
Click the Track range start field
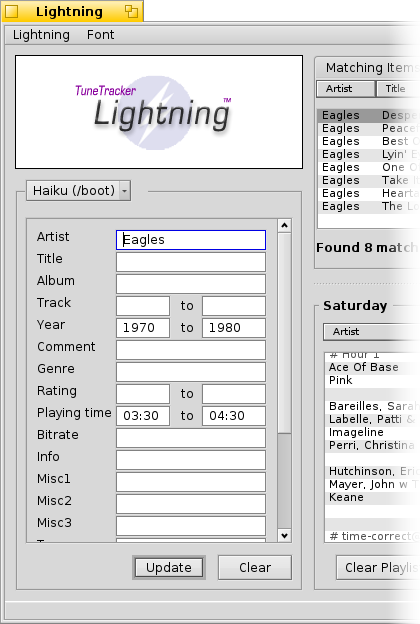[143, 306]
